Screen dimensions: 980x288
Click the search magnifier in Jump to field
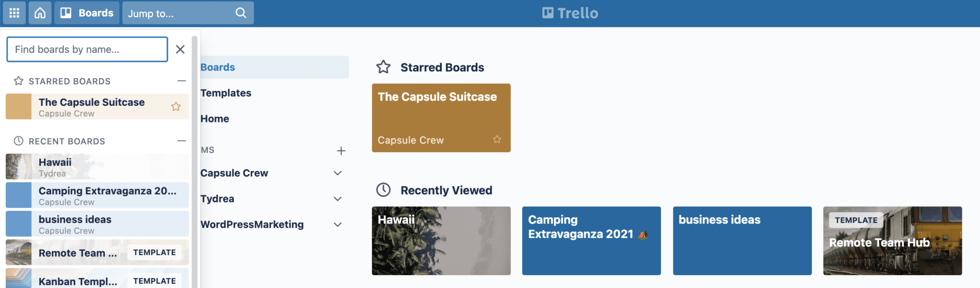point(240,13)
